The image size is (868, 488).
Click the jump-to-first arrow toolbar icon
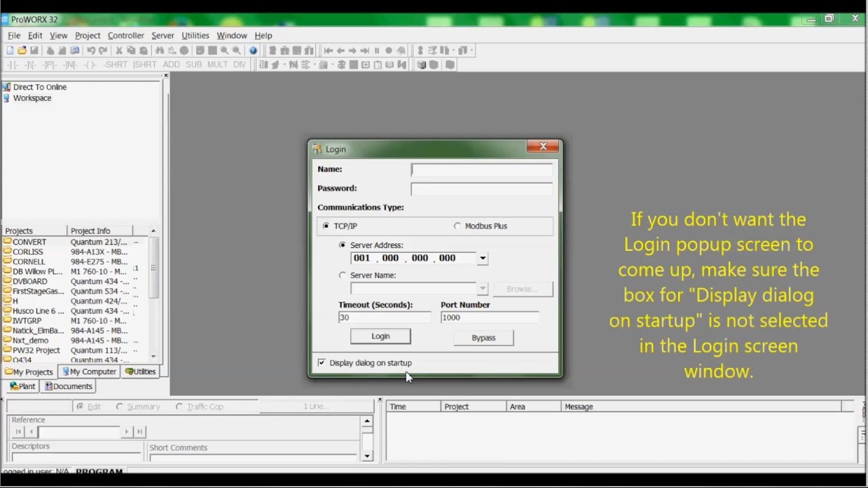tap(328, 50)
